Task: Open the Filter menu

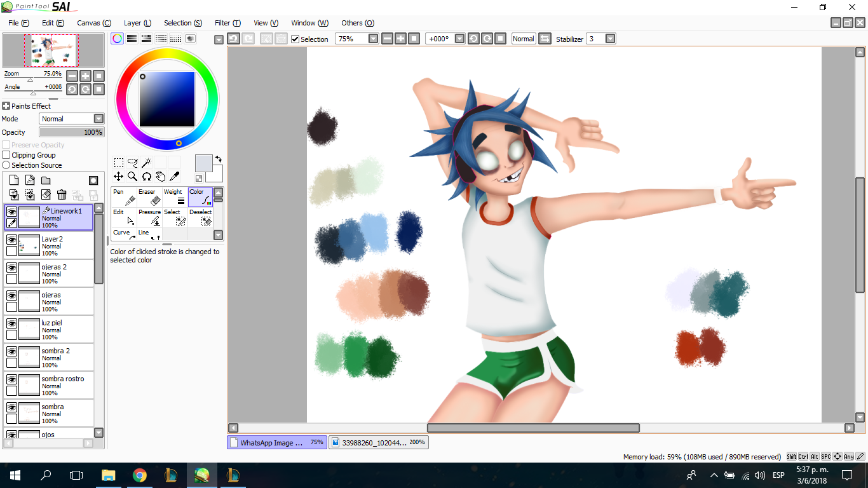Action: coord(227,23)
